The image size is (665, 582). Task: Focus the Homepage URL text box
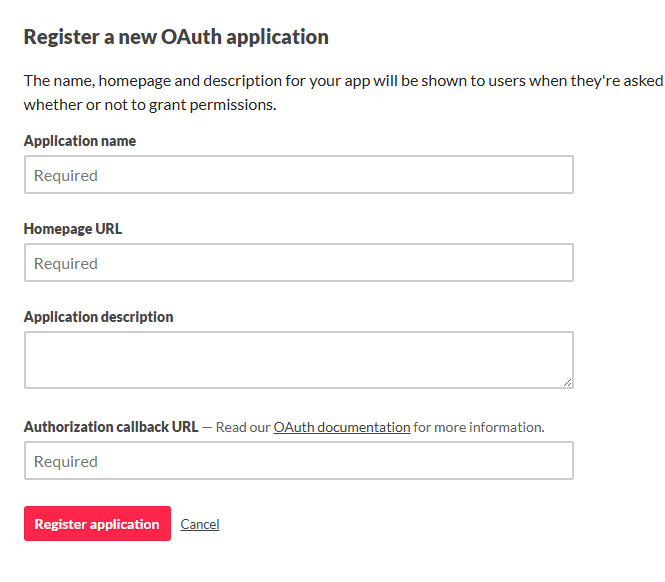pyautogui.click(x=298, y=263)
